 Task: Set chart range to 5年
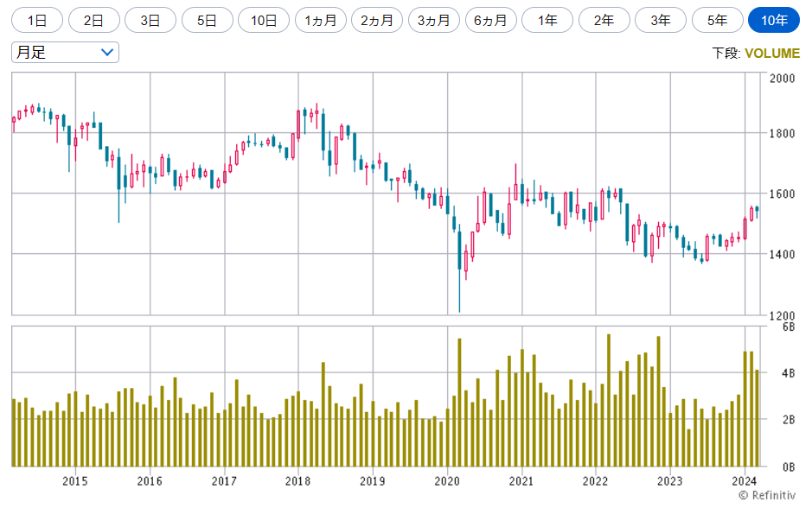pos(717,20)
